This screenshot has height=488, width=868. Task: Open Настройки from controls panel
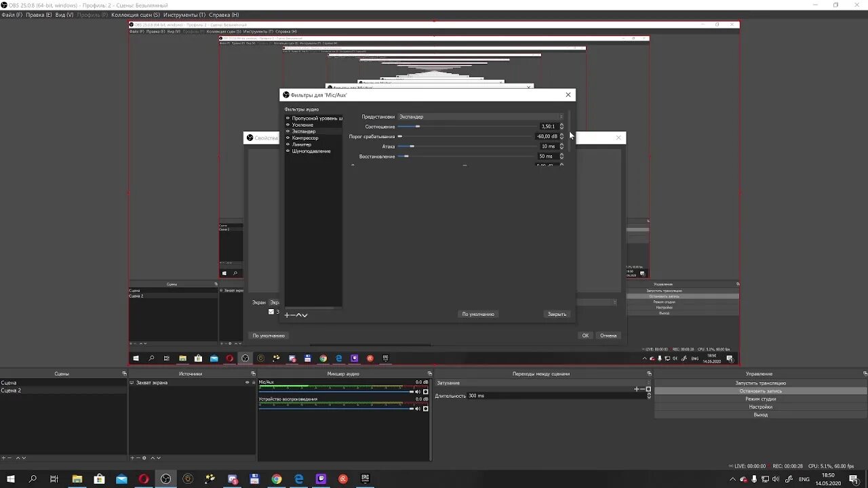click(761, 407)
